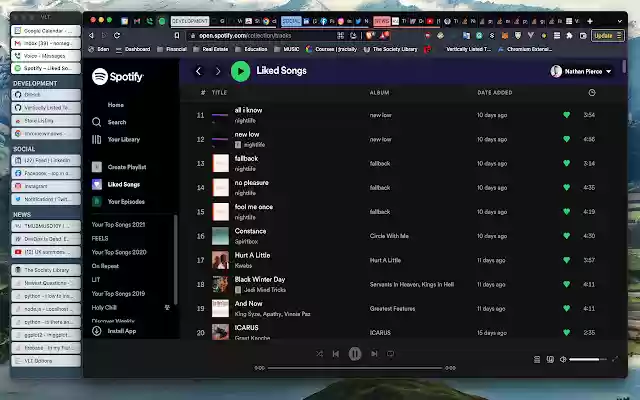The height and width of the screenshot is (400, 640).
Task: Open Search in Spotify sidebar
Action: pos(117,122)
